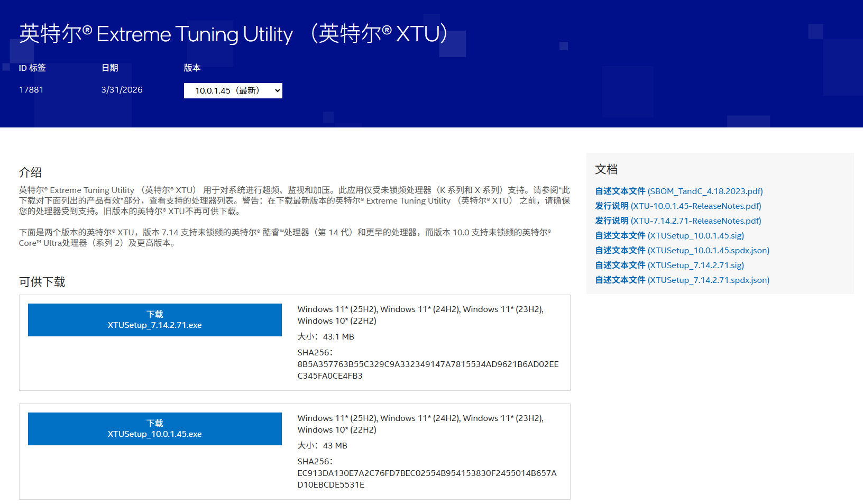Select the date value 3/31/2026
The width and height of the screenshot is (863, 504).
(122, 90)
